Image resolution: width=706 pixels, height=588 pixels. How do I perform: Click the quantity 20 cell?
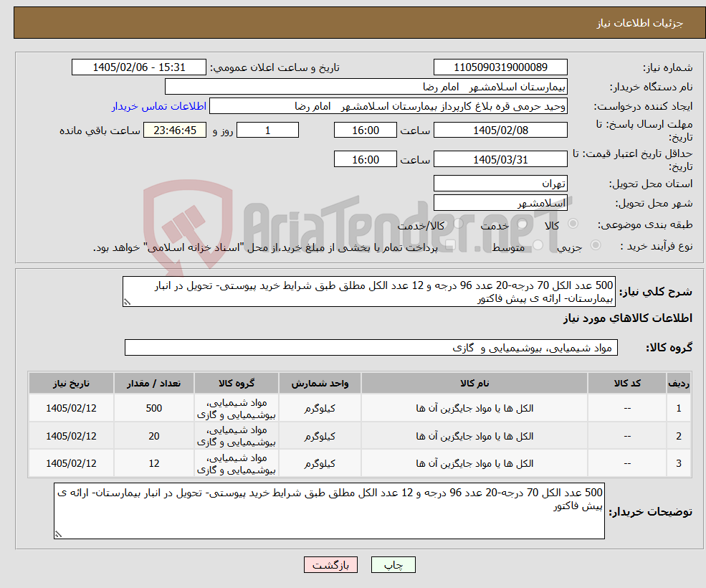(x=153, y=436)
